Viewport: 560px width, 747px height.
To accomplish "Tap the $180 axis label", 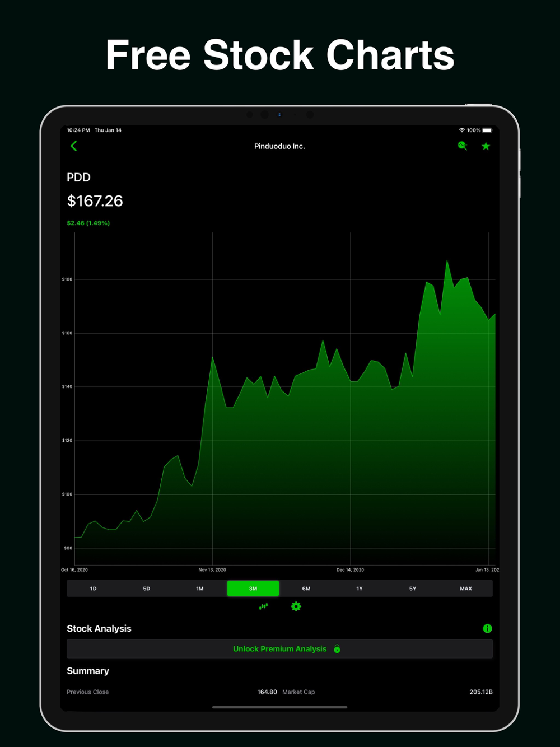I will 67,279.
